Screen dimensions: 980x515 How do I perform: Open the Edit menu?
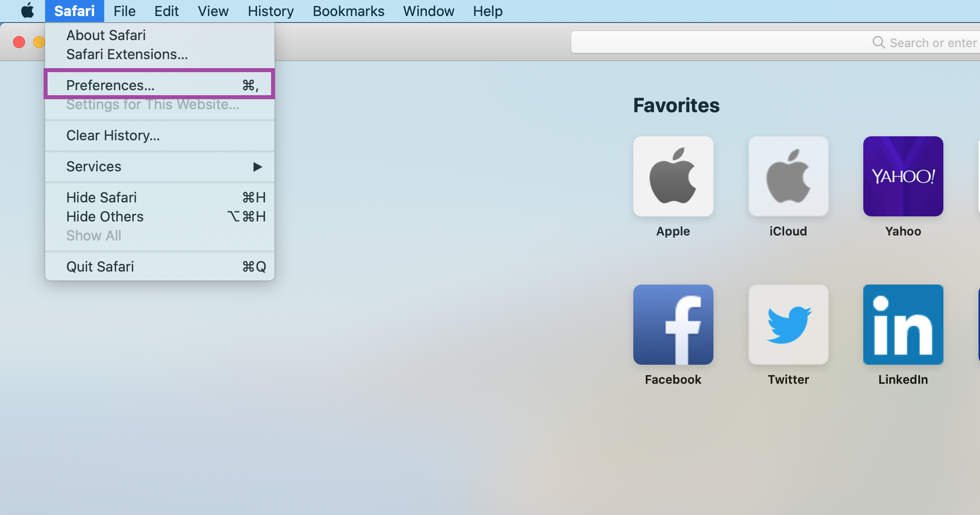166,11
